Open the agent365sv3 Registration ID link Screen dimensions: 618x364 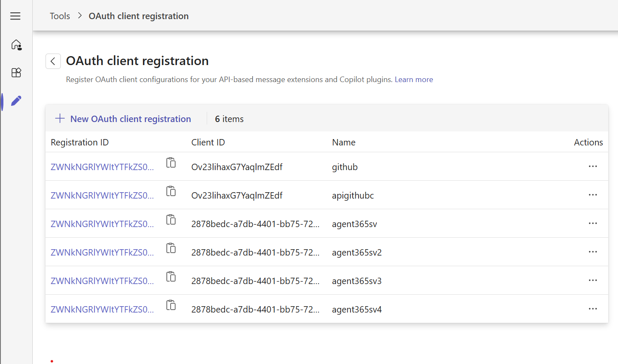pos(102,281)
